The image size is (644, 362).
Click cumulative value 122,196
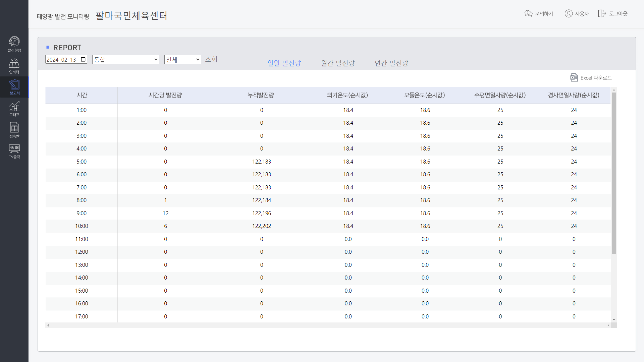(x=262, y=213)
